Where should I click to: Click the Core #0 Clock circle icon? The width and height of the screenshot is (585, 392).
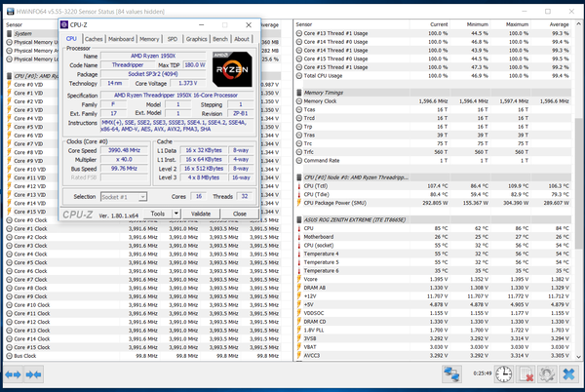point(10,220)
